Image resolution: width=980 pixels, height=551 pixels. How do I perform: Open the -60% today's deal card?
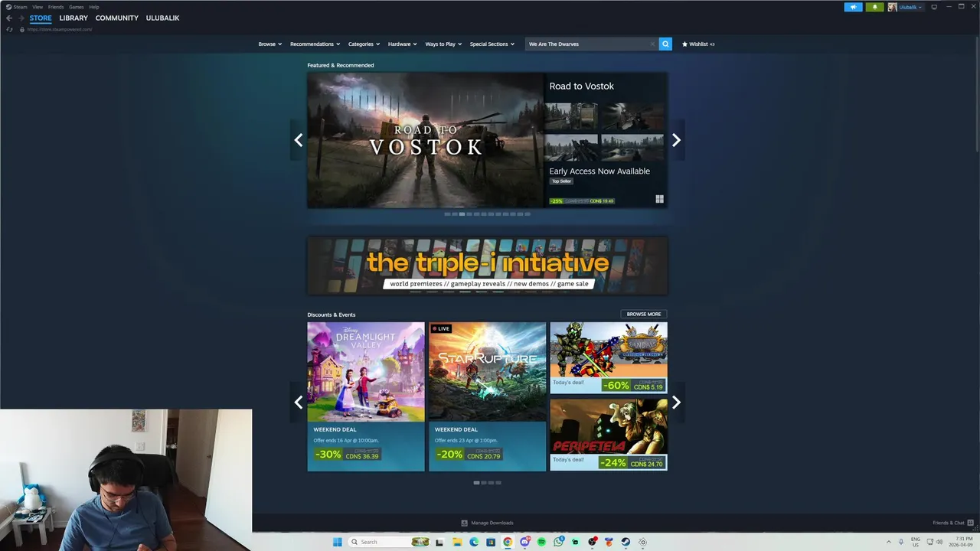[609, 357]
